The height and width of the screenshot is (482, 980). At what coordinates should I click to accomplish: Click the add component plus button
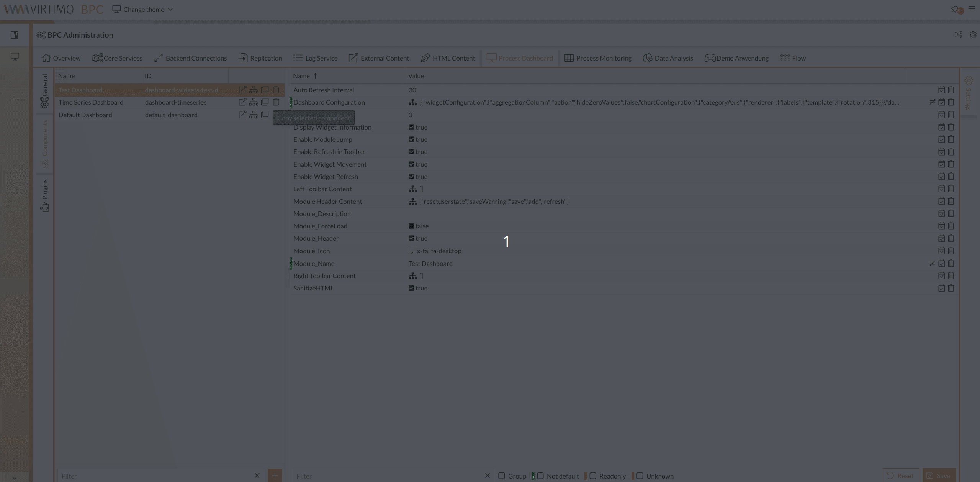pyautogui.click(x=275, y=475)
